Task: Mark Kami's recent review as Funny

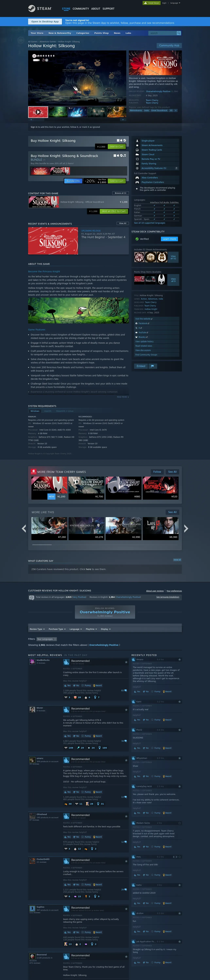Action: coord(156,720)
